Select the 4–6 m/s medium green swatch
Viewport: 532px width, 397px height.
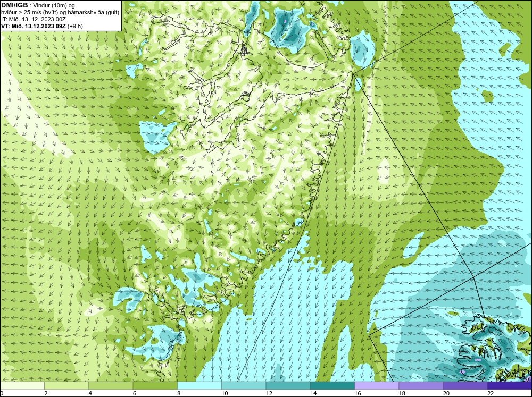(111, 386)
